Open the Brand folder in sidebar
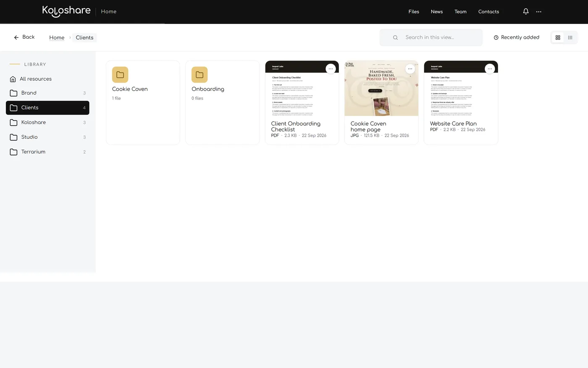588x368 pixels. 47,93
